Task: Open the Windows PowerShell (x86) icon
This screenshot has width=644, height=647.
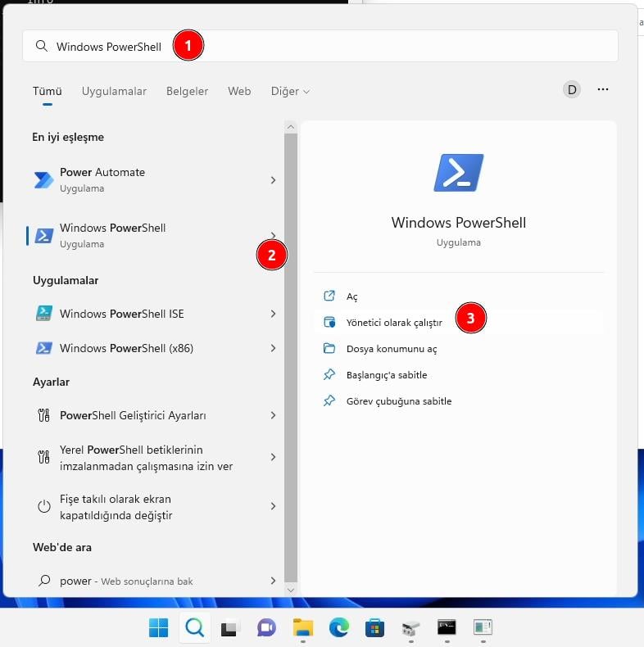Action: pyautogui.click(x=43, y=348)
